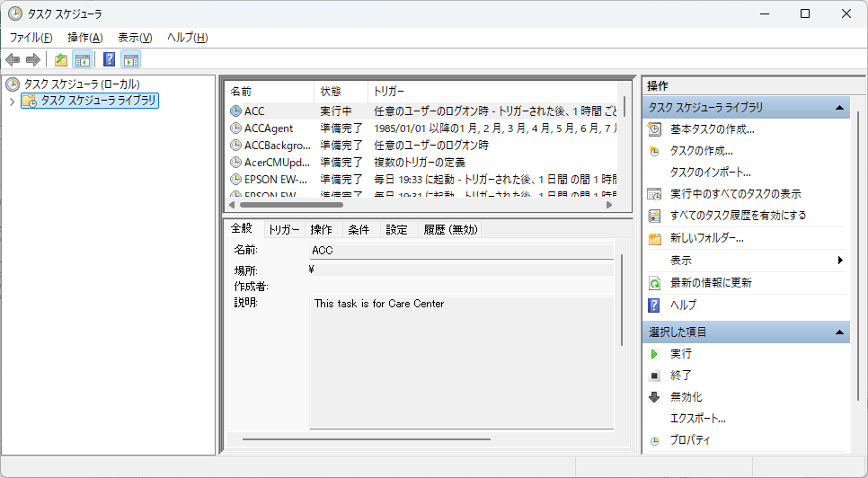
Task: Click the up-one-level folder toolbar icon
Action: [x=61, y=59]
